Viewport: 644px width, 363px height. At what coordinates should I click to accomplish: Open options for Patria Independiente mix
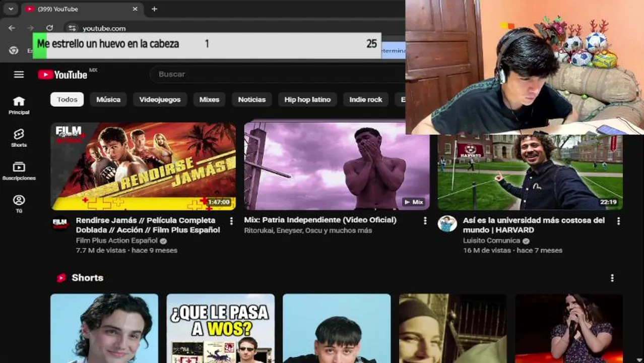(425, 221)
